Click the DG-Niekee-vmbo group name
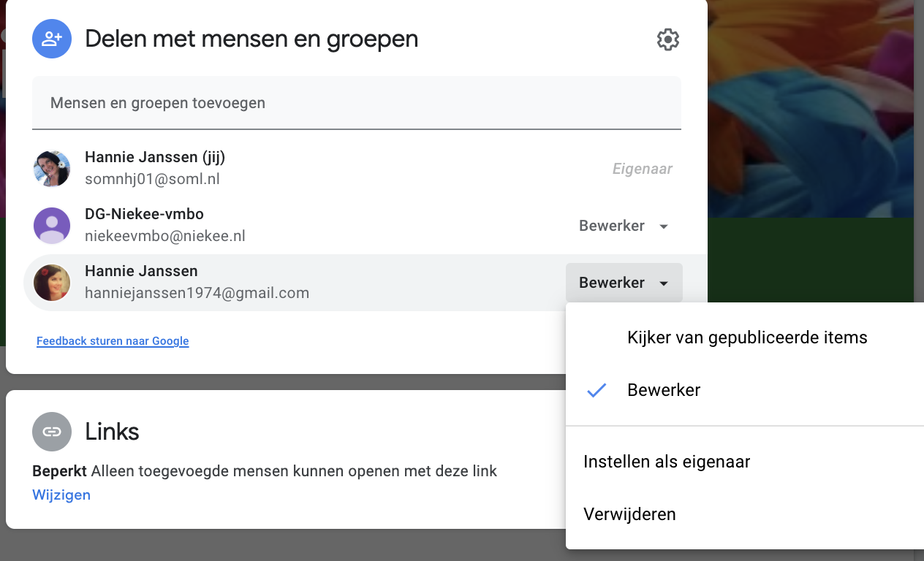 pos(144,214)
